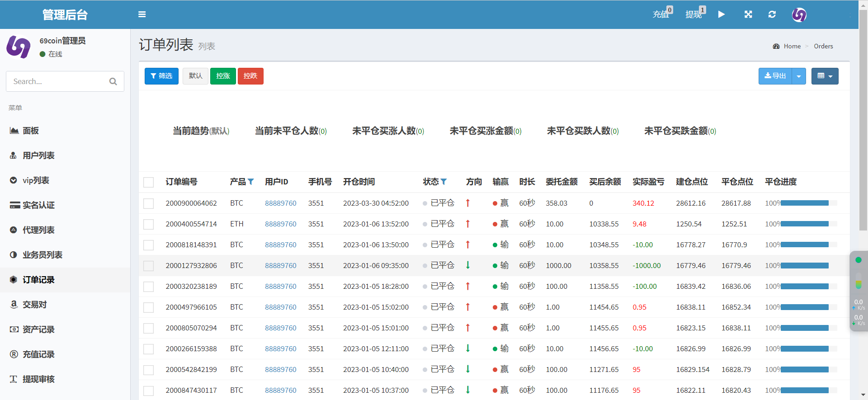Click green status dot on right widget
868x400 pixels.
coord(859,260)
